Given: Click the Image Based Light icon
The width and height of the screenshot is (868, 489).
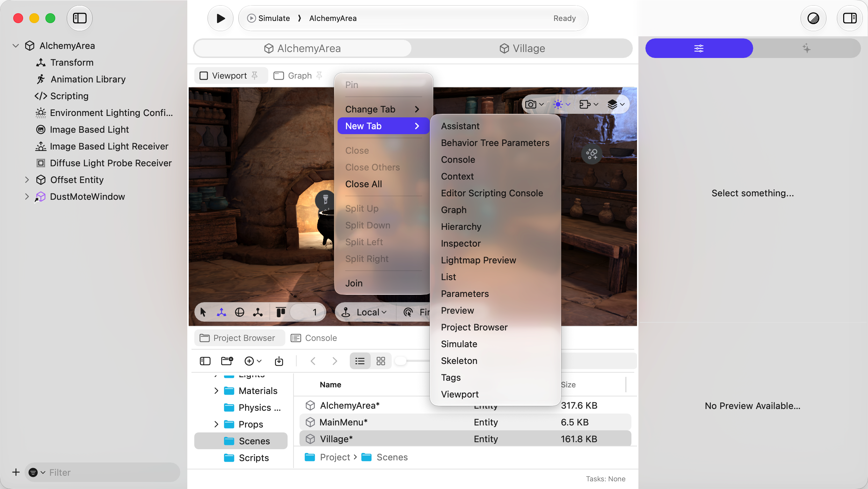Looking at the screenshot, I should (41, 130).
